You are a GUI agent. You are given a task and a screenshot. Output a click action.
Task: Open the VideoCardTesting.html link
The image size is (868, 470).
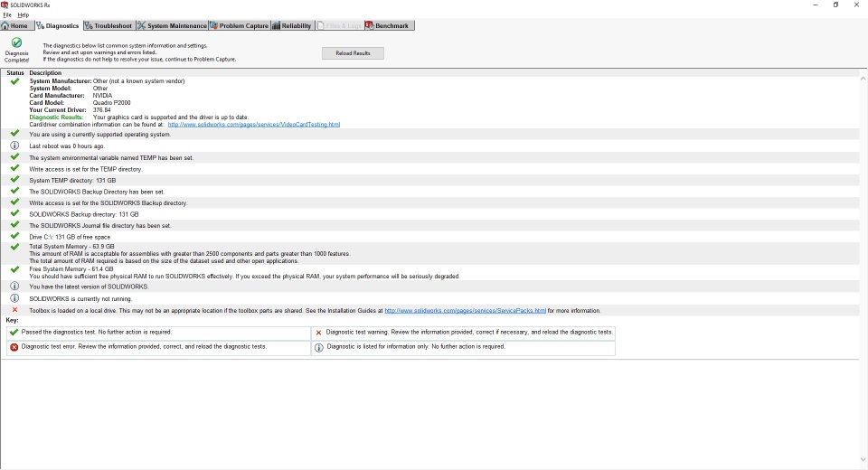[253, 125]
